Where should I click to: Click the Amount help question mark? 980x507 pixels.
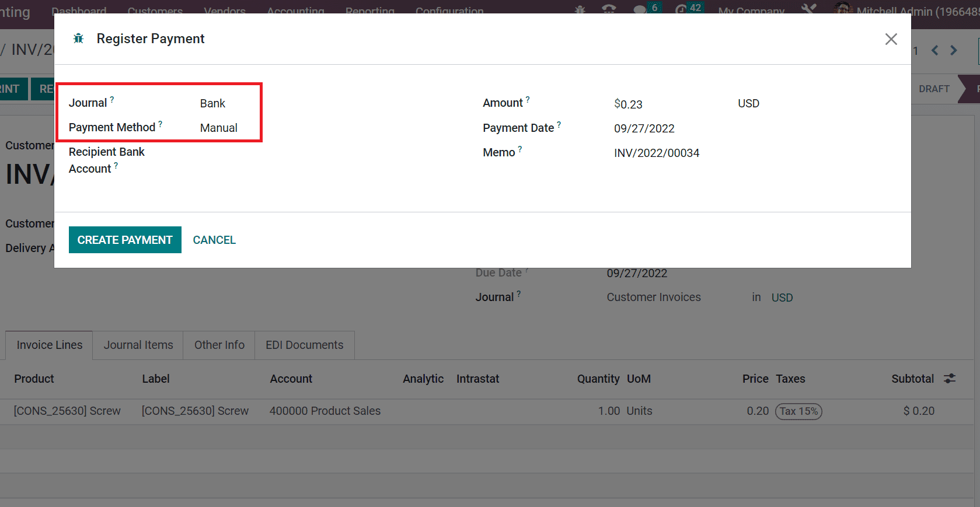click(528, 100)
